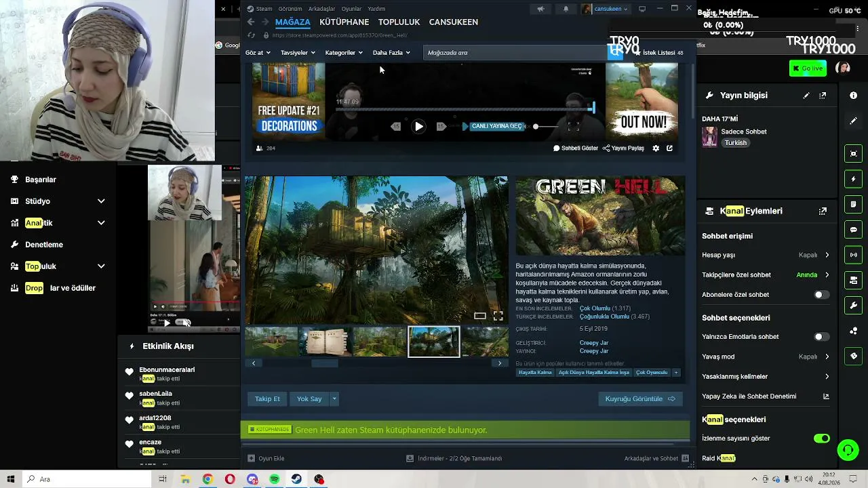The width and height of the screenshot is (868, 488).
Task: Select the treehouse screenshot thumbnail
Action: pyautogui.click(x=434, y=342)
